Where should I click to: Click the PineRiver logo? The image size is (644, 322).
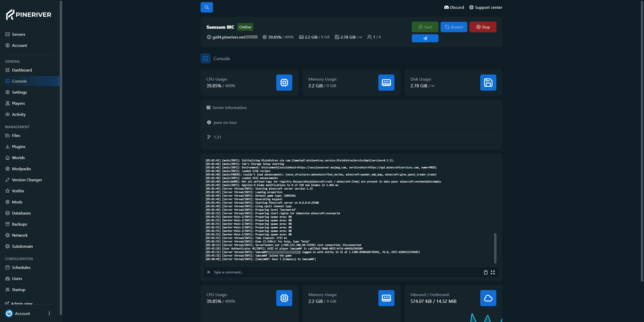point(28,15)
